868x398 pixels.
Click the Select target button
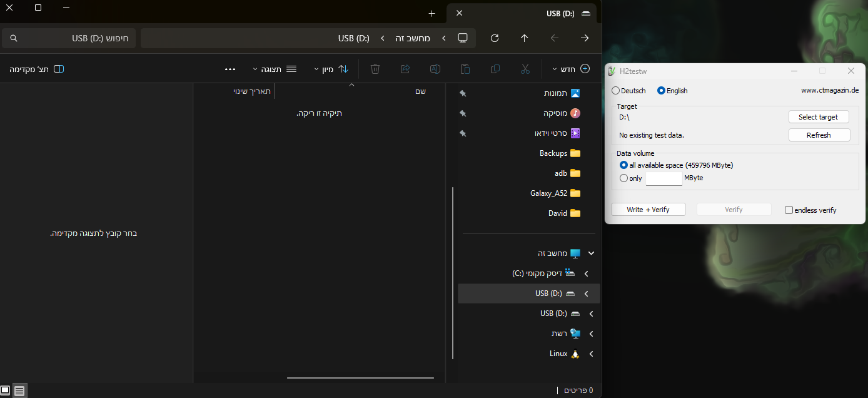click(x=818, y=117)
